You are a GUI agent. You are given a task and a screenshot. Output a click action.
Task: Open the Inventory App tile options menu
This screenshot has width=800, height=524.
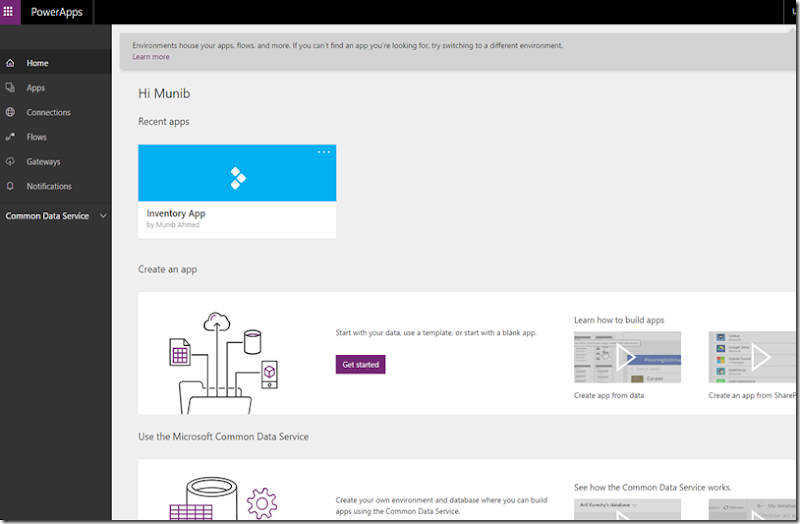tap(323, 152)
